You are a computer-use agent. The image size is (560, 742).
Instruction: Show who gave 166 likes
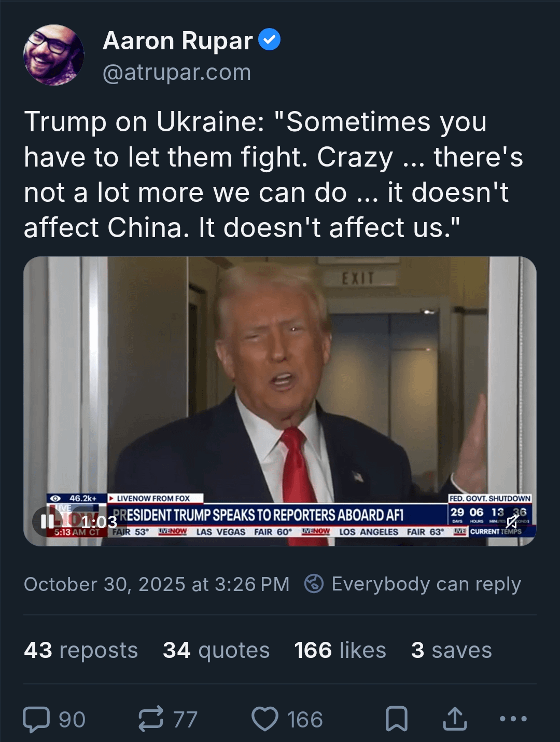[x=340, y=650]
